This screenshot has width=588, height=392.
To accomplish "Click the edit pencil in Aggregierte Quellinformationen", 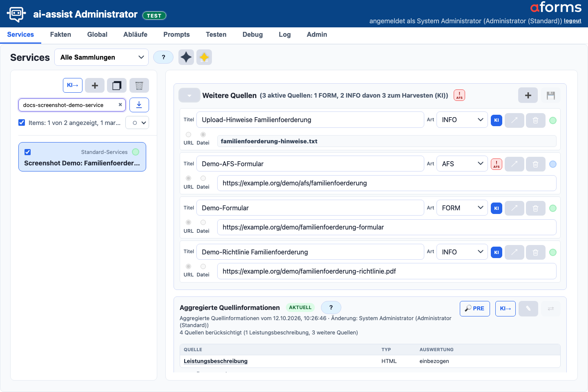I will tap(528, 308).
